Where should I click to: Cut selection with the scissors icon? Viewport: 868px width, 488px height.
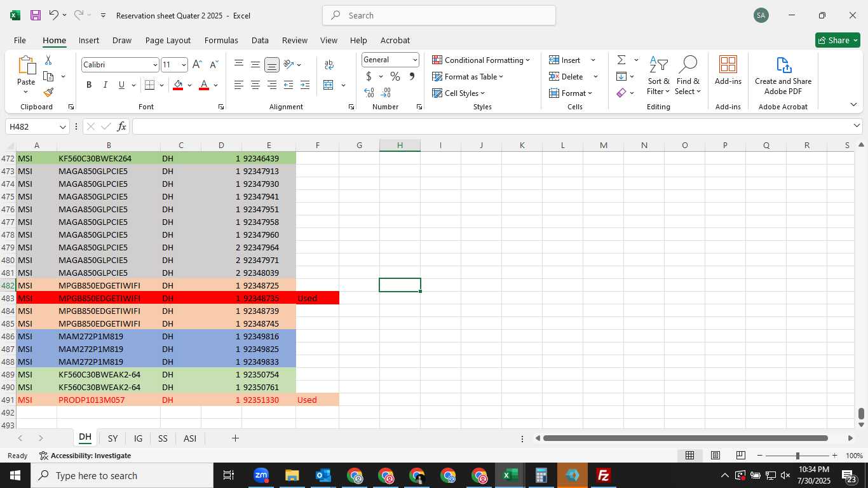coord(48,60)
